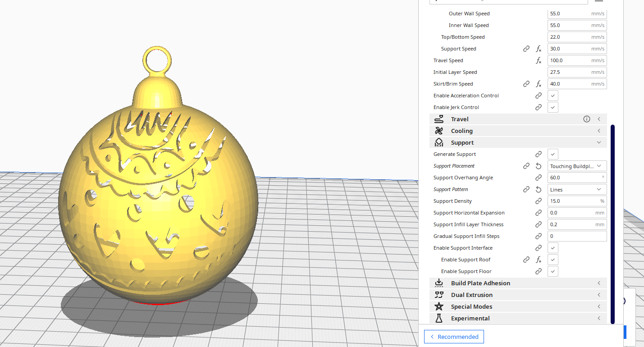The image size is (644, 347).
Task: Uncheck the Generate Support checkbox
Action: click(x=553, y=154)
